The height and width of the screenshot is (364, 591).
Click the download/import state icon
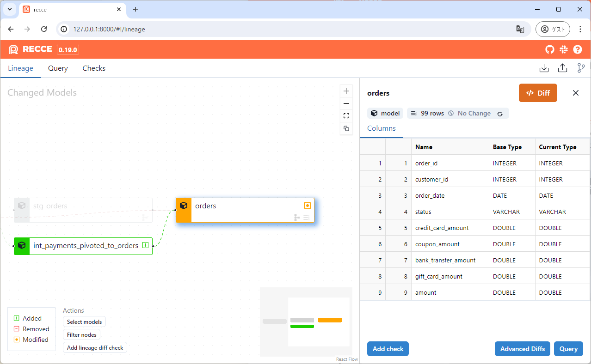click(x=544, y=68)
